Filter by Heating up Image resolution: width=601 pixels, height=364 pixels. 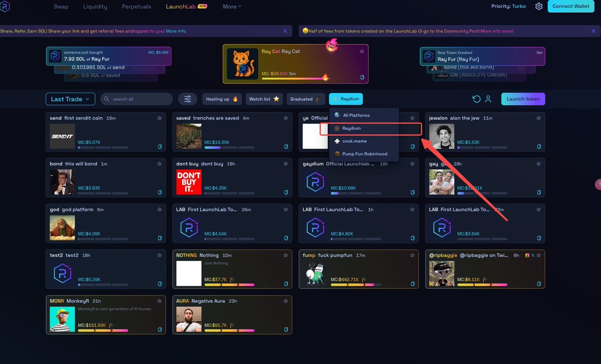point(222,99)
